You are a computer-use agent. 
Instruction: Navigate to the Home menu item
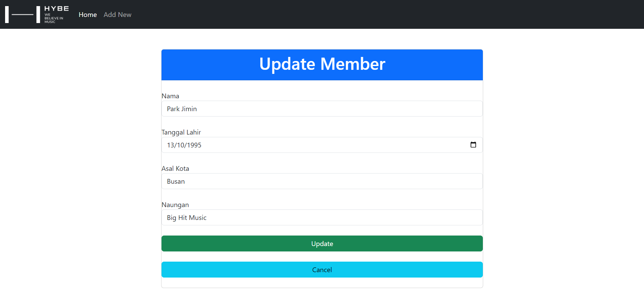coord(88,15)
